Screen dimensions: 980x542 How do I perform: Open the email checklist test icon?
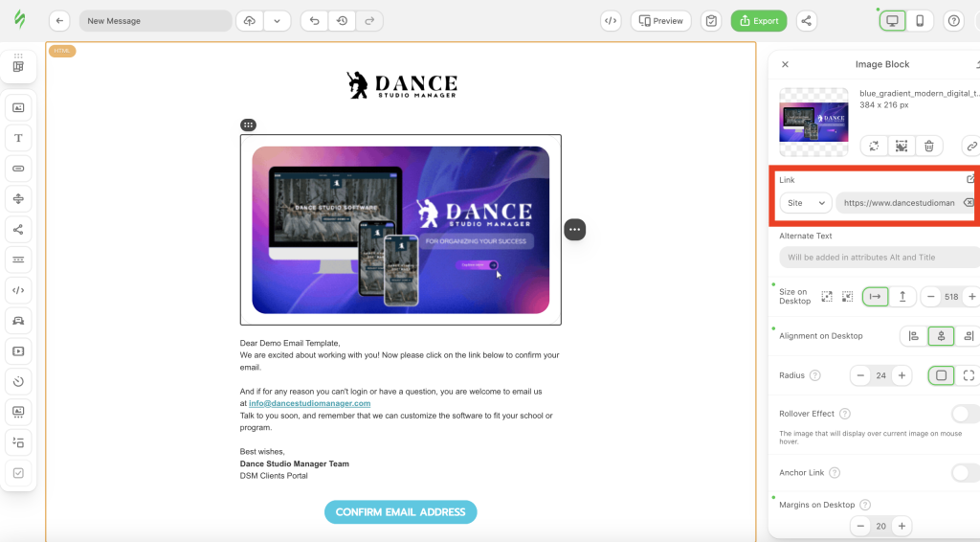[711, 21]
